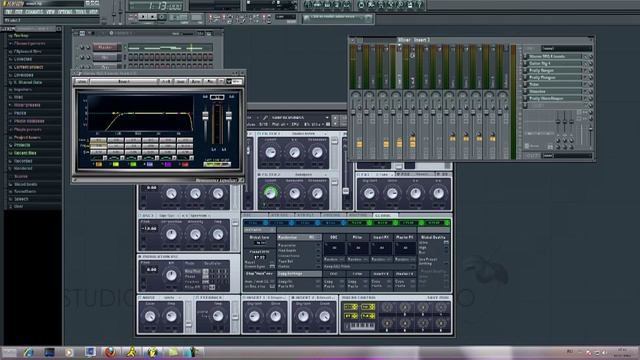Click Save in the EQ toolbar

(196, 82)
